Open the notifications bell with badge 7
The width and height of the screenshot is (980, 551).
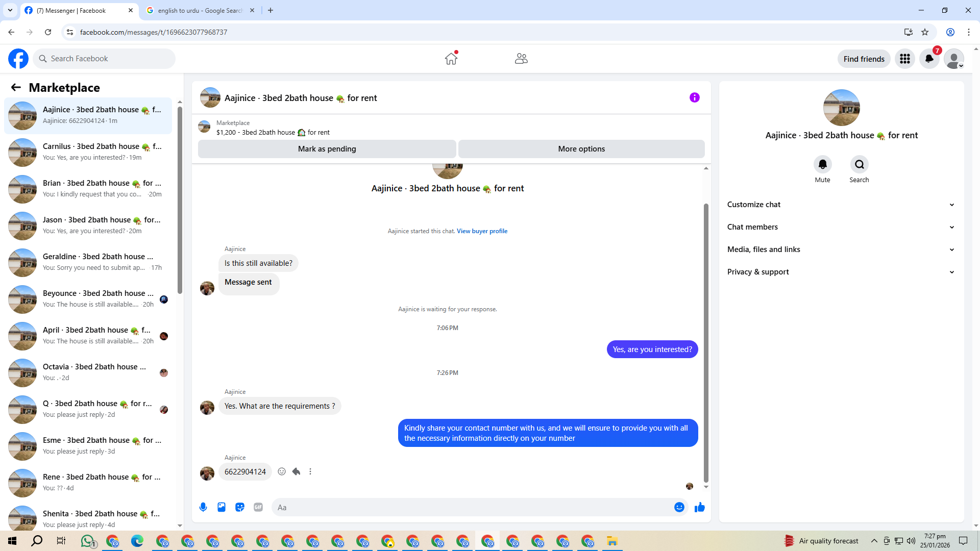[x=929, y=59]
